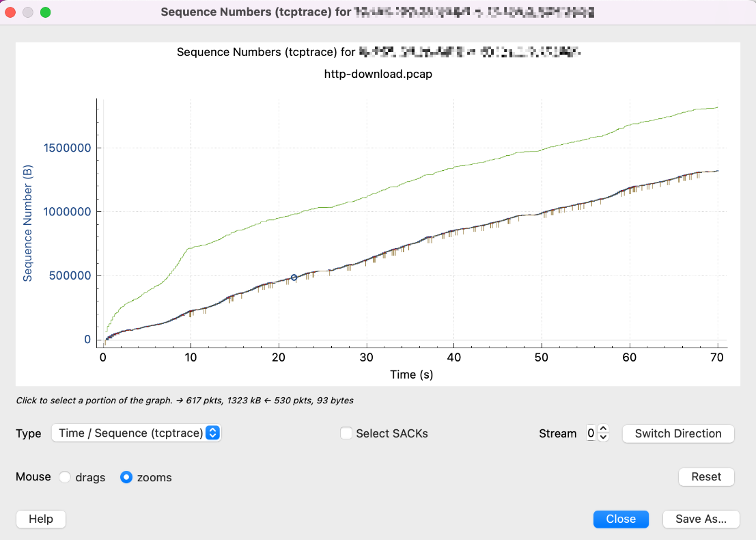Click the Stream number input field
Screen dimensions: 756x540
[x=591, y=433]
